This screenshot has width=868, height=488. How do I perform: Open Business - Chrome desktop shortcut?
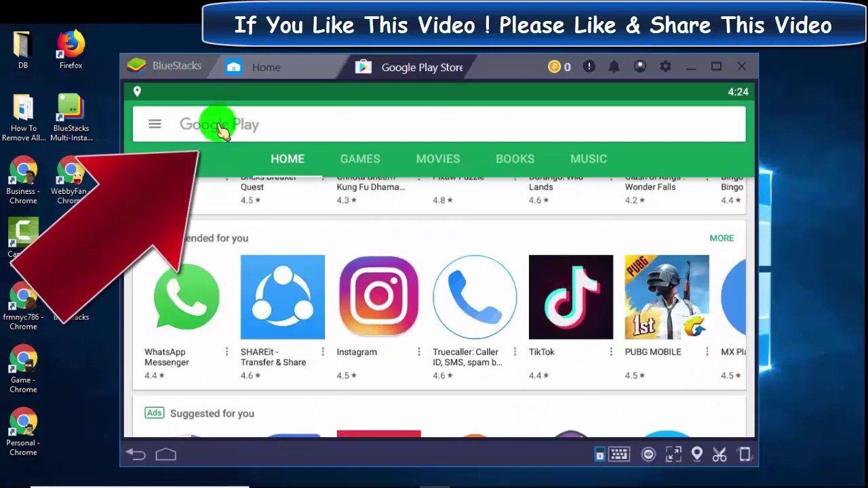[23, 181]
